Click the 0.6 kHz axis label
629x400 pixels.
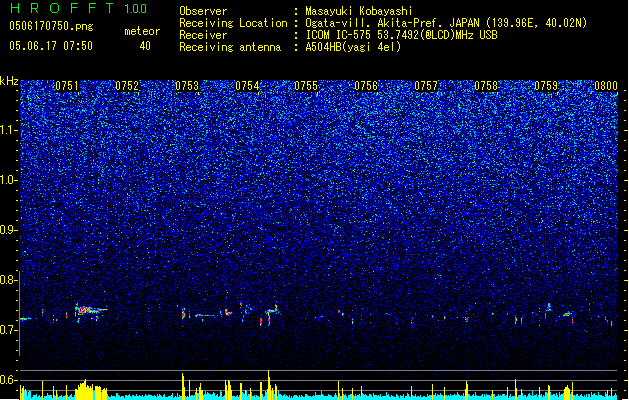[9, 380]
